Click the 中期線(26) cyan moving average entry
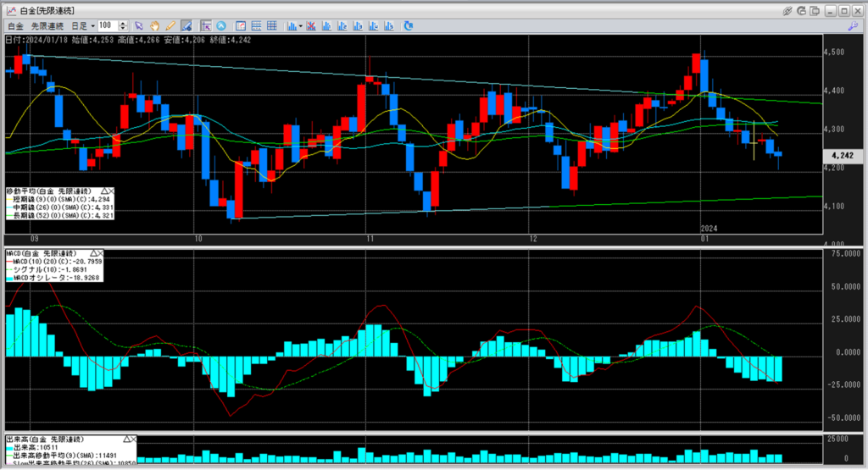868x470 pixels. (60, 207)
